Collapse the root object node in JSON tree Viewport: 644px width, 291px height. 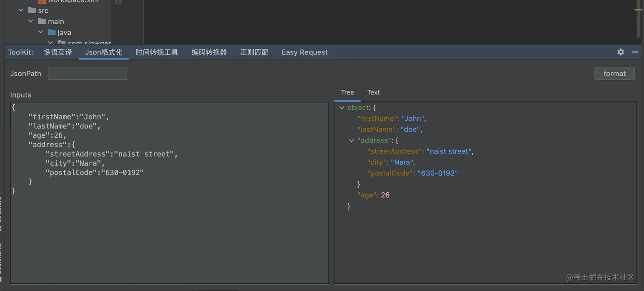tap(342, 108)
